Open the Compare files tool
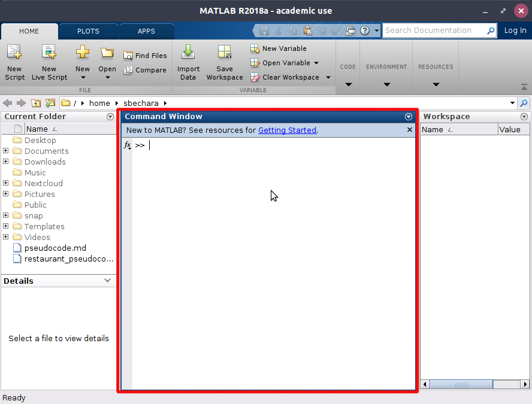The height and width of the screenshot is (404, 532). click(145, 70)
